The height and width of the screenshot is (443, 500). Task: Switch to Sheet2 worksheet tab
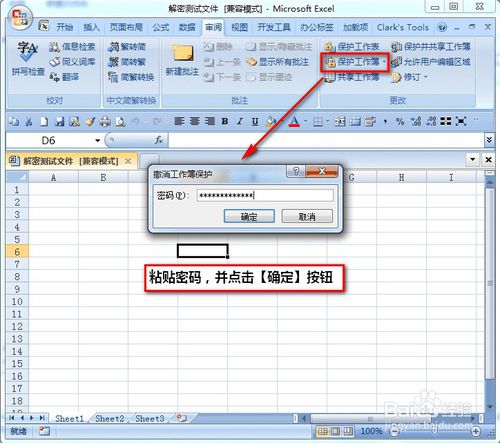click(x=110, y=418)
